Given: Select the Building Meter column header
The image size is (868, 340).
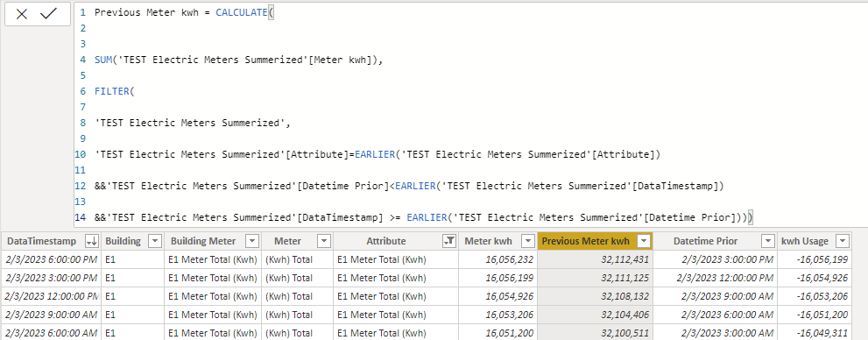Looking at the screenshot, I should [x=203, y=241].
